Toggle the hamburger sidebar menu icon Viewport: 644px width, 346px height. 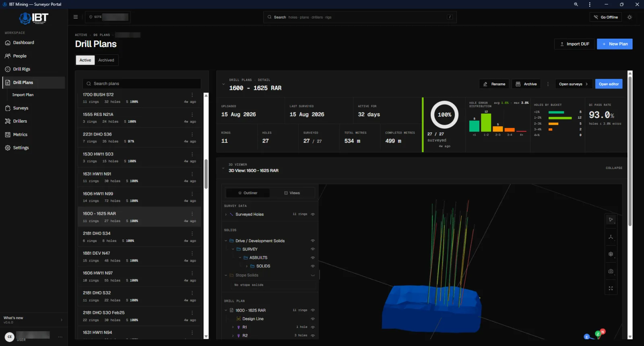click(x=75, y=17)
